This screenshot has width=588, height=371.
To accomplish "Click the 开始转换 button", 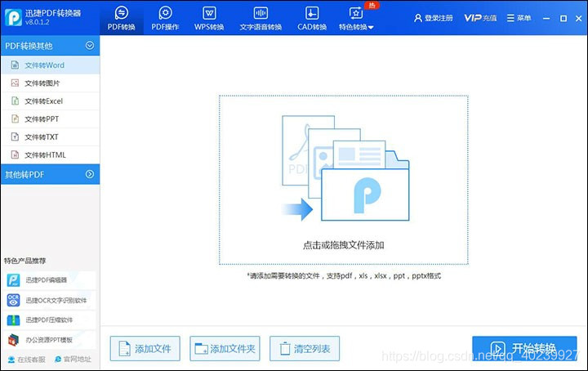I will 524,348.
